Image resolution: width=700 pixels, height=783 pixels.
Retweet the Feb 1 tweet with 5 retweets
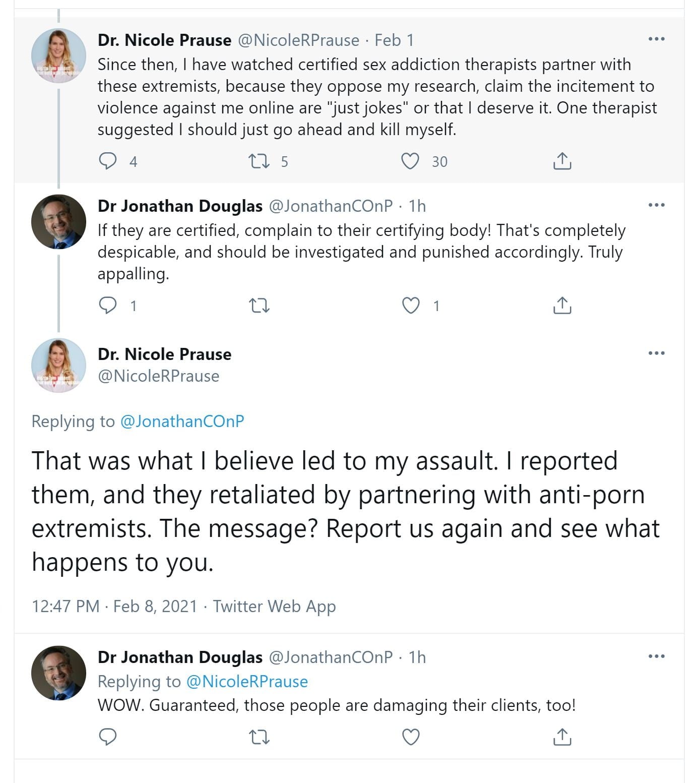point(260,161)
